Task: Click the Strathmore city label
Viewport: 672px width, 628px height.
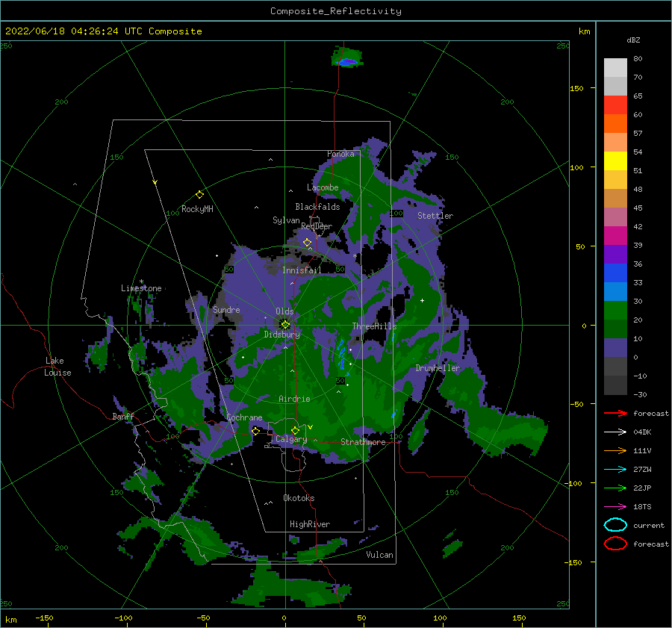Action: (363, 442)
